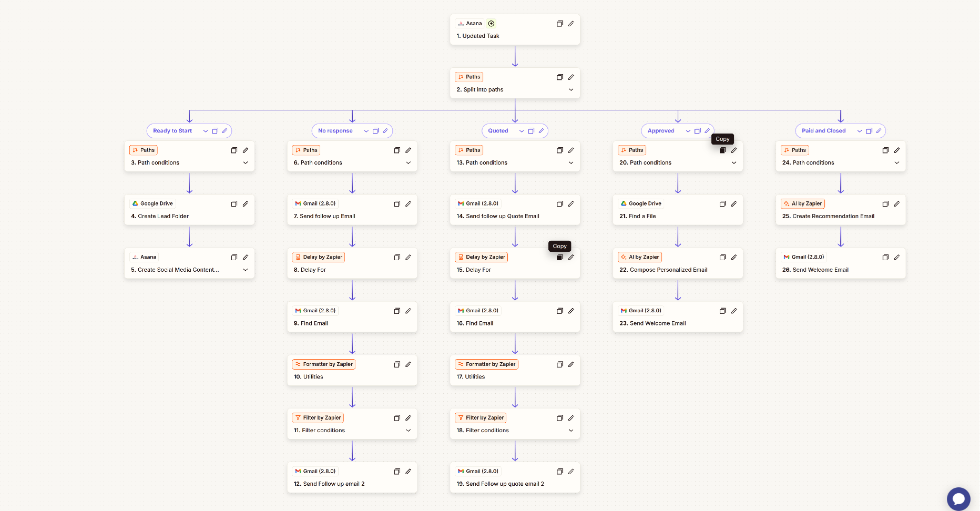Expand step 13 Path conditions
Screen dimensions: 980x511
point(571,163)
